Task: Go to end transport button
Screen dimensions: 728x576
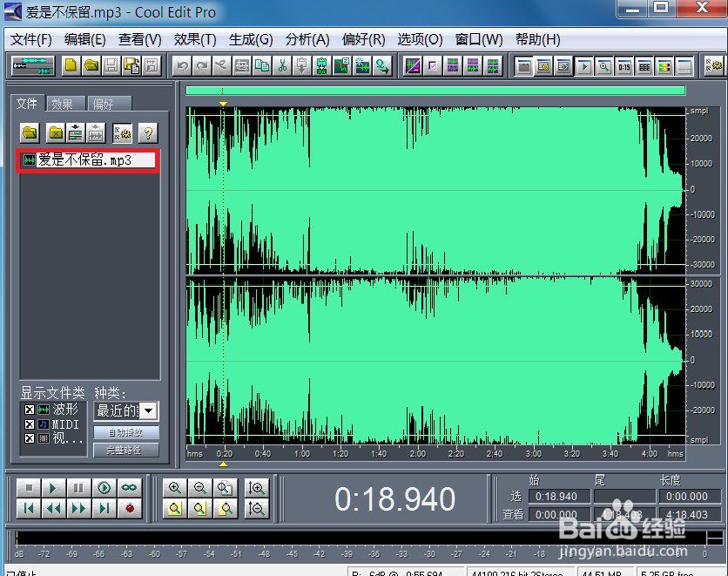Action: pos(104,508)
